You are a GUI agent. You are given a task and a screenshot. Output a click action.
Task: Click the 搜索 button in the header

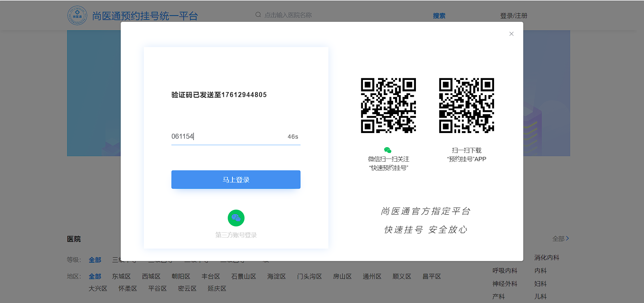[x=439, y=16]
